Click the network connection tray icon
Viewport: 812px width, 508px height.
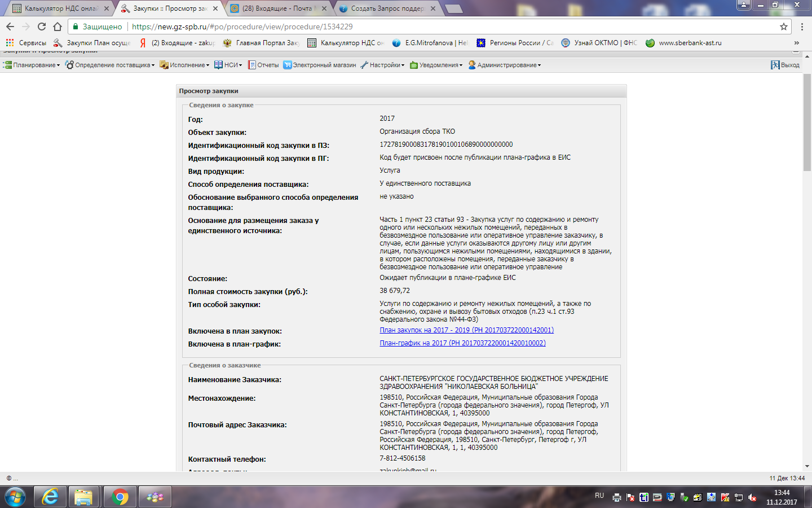click(x=739, y=497)
